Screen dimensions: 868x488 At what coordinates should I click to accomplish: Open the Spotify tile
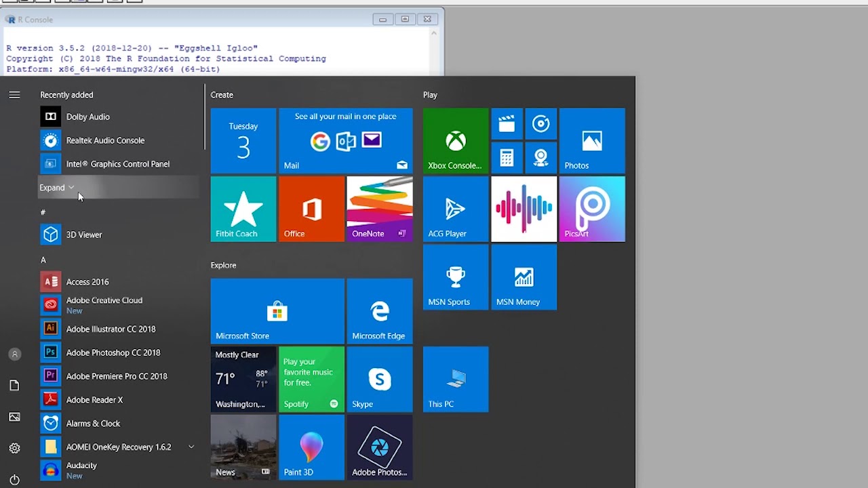click(312, 380)
